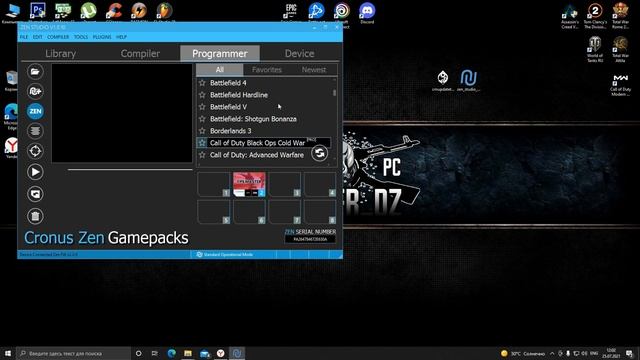
Task: Open the HELP menu
Action: click(121, 37)
